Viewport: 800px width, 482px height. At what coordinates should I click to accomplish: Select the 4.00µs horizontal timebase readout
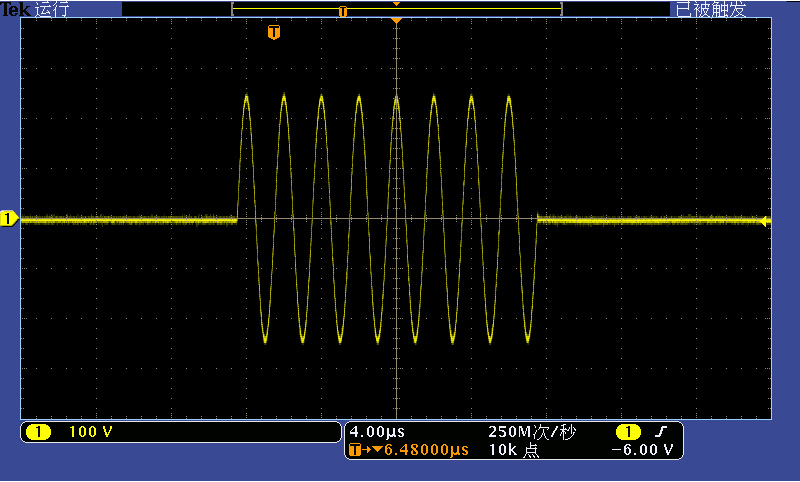click(377, 432)
